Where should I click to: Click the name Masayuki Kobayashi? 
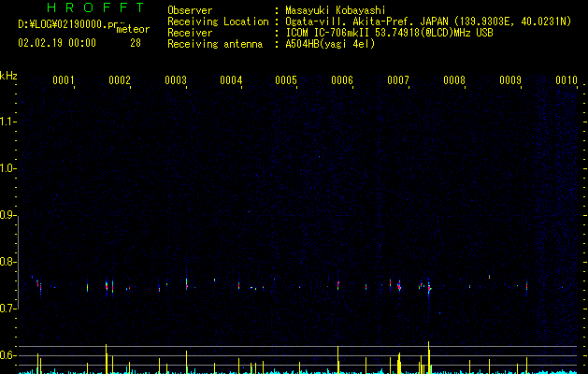pos(336,10)
